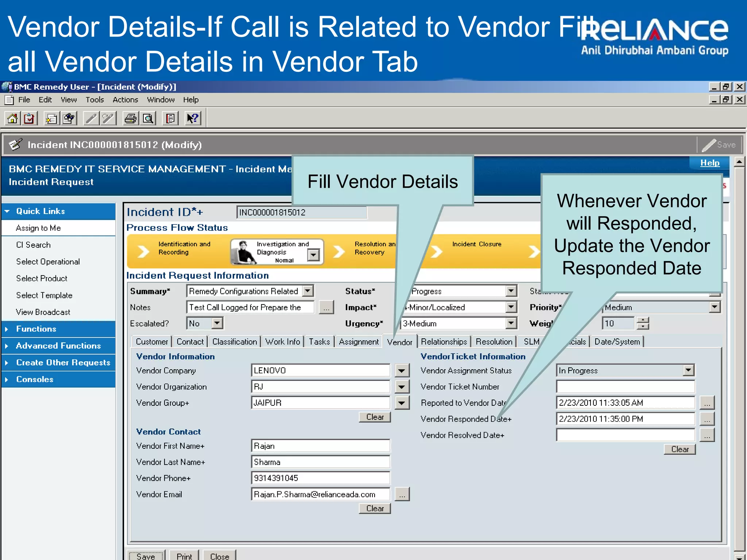Open the Help menu in menu bar
The image size is (747, 560).
[191, 100]
